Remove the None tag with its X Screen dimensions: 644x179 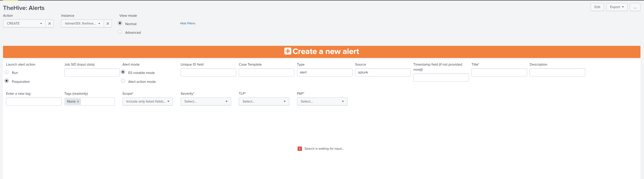(78, 102)
